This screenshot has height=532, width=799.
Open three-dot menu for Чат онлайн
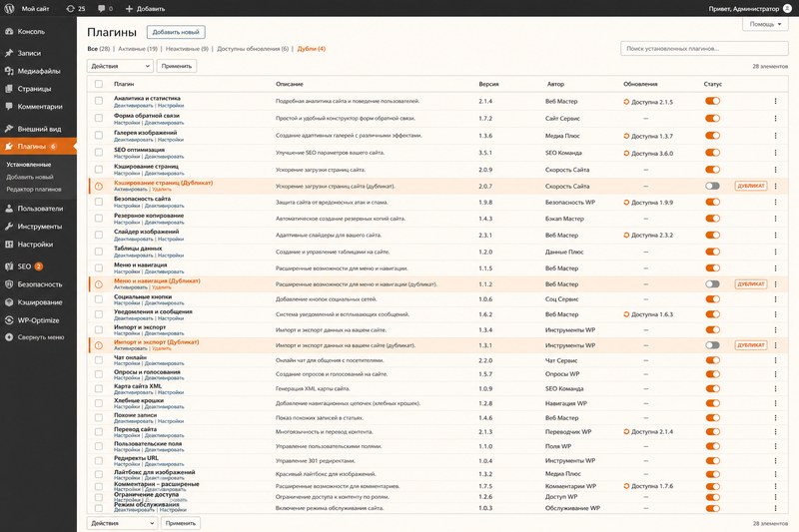click(x=775, y=360)
